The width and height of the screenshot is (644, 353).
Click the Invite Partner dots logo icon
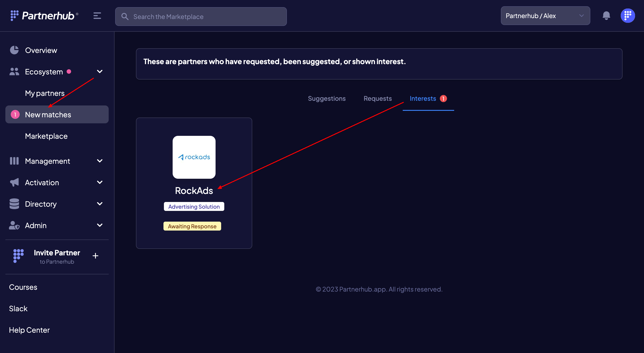coord(18,256)
